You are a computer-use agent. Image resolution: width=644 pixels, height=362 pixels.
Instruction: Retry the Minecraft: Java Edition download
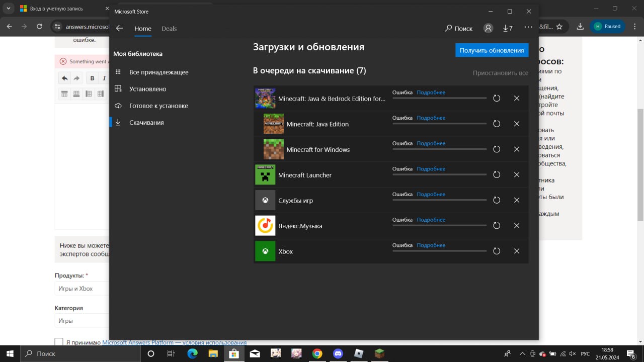(497, 124)
